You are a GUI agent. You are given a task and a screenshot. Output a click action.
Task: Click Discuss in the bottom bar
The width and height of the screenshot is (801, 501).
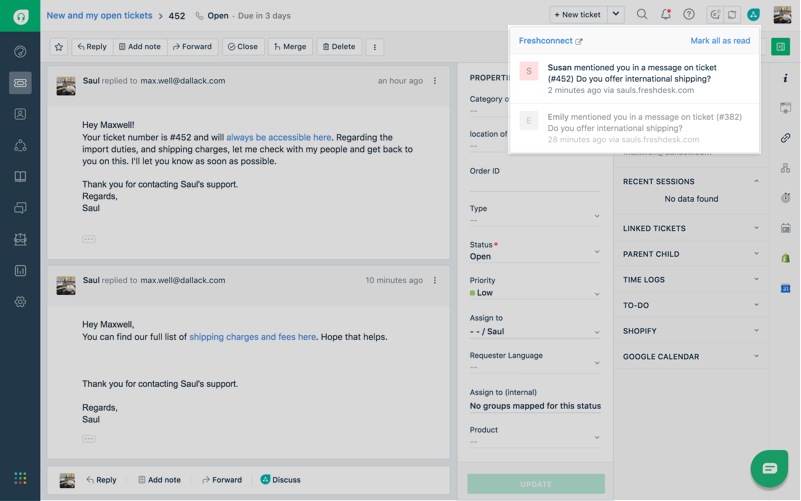coord(280,480)
